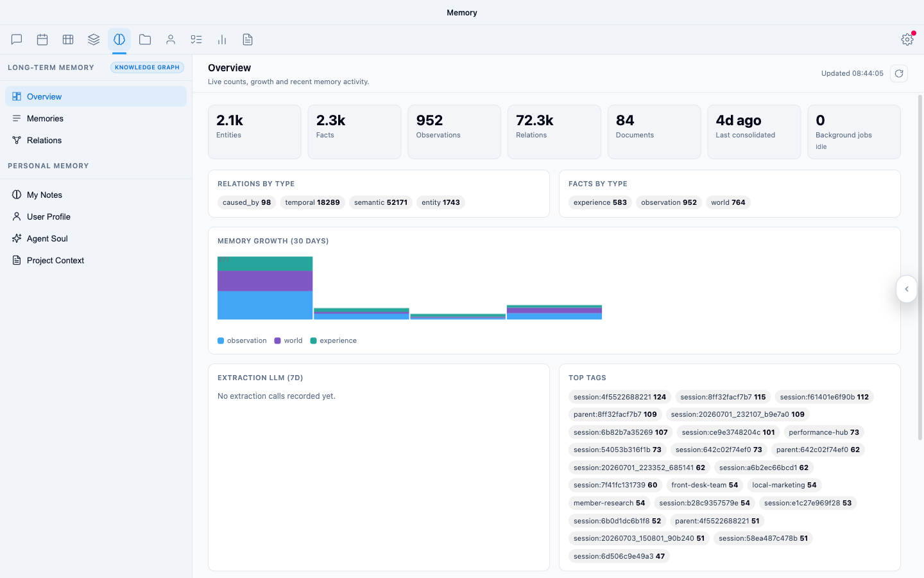Open the calendar icon in toolbar
924x578 pixels.
tap(42, 40)
